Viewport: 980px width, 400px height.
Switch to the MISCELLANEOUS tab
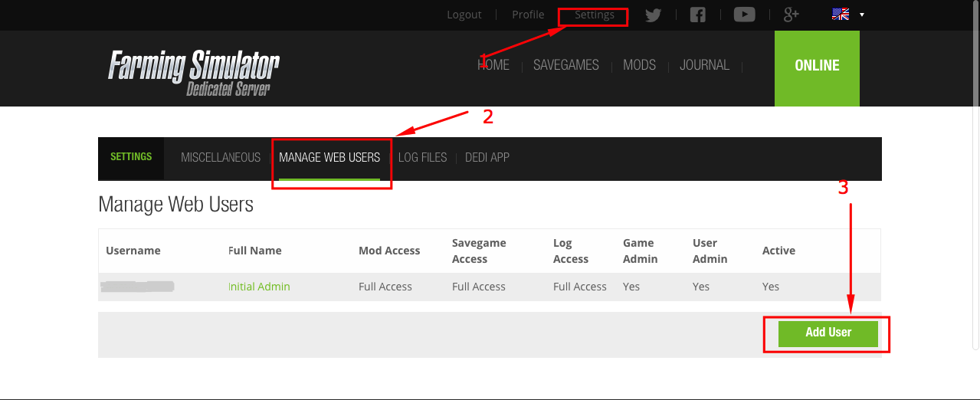point(221,157)
